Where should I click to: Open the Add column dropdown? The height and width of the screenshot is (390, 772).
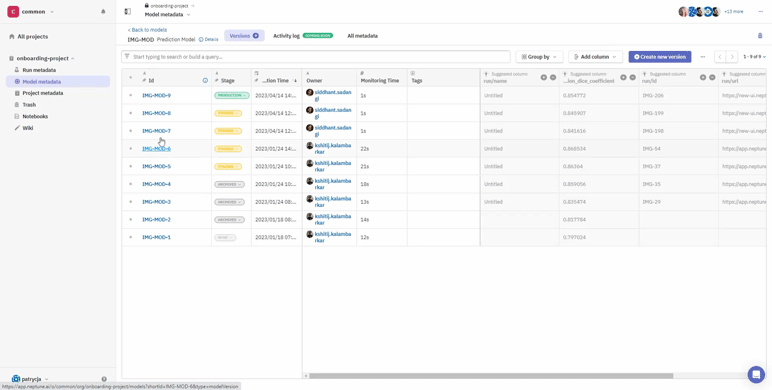(x=595, y=57)
